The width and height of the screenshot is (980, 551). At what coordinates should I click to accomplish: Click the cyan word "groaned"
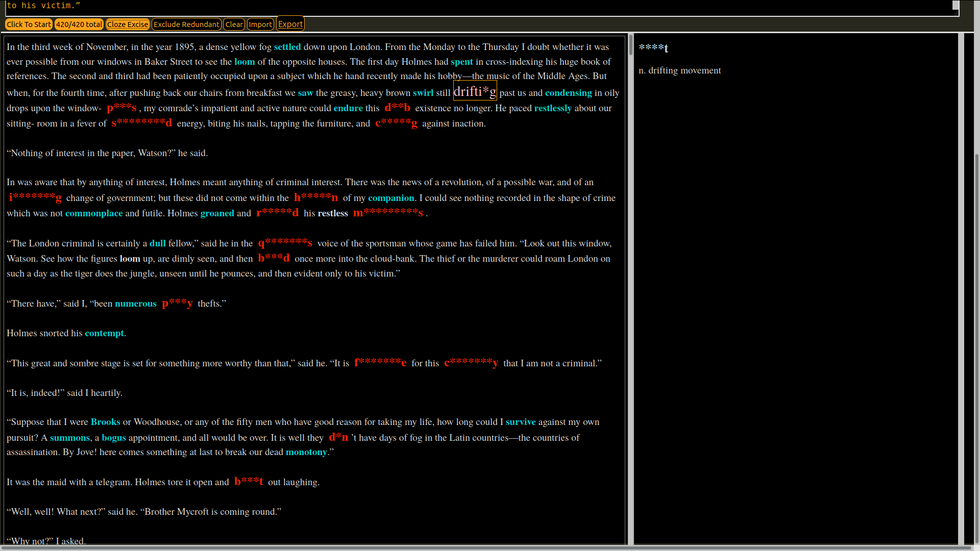(x=217, y=213)
